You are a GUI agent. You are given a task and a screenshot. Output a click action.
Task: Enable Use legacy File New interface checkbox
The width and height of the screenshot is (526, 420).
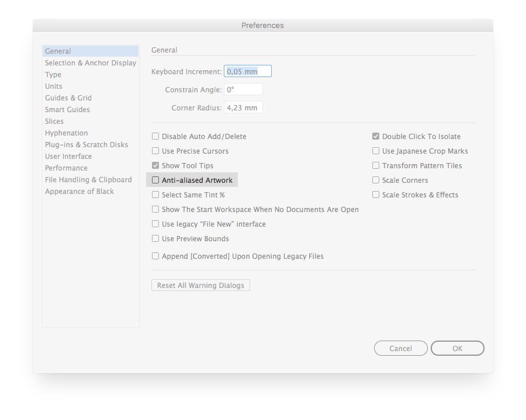155,224
